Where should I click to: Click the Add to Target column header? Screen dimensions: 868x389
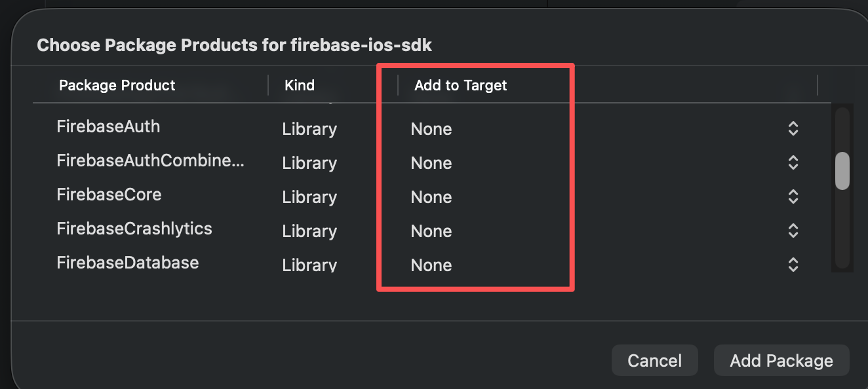click(x=460, y=85)
